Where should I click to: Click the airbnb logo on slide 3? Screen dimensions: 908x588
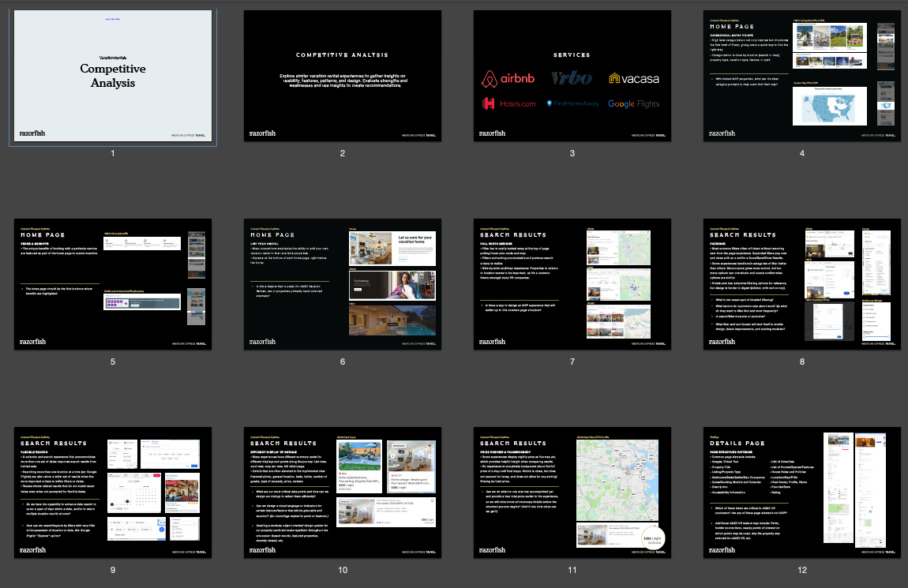pos(508,78)
